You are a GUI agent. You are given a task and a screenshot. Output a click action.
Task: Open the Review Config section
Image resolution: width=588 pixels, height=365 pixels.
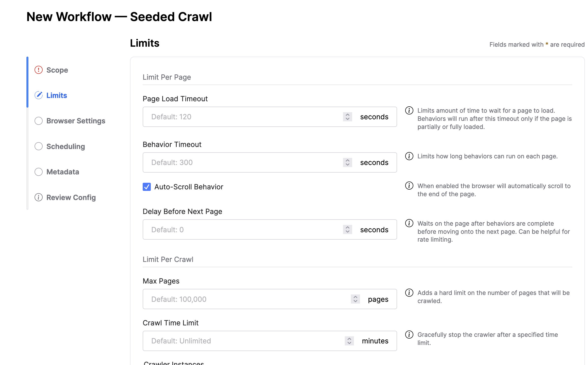(71, 197)
